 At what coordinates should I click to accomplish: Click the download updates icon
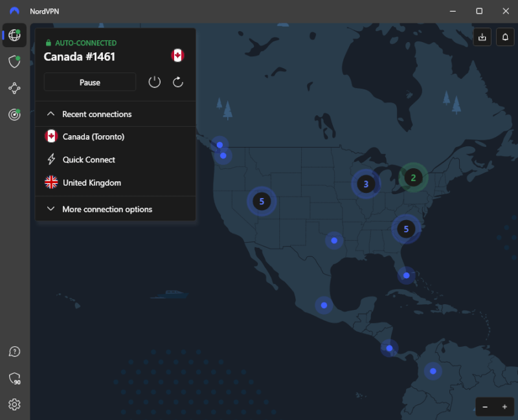[x=482, y=37]
